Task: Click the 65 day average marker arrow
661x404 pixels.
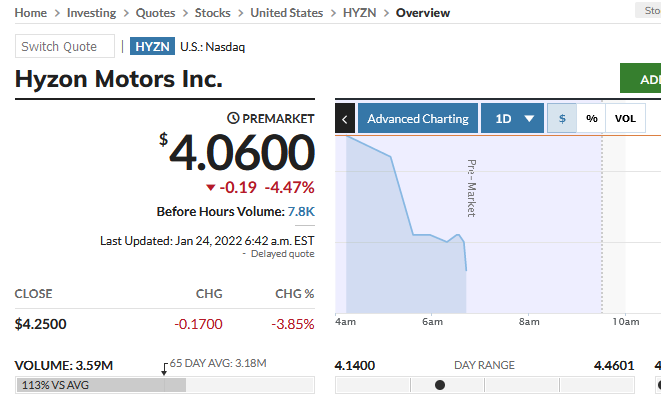Action: pos(165,369)
